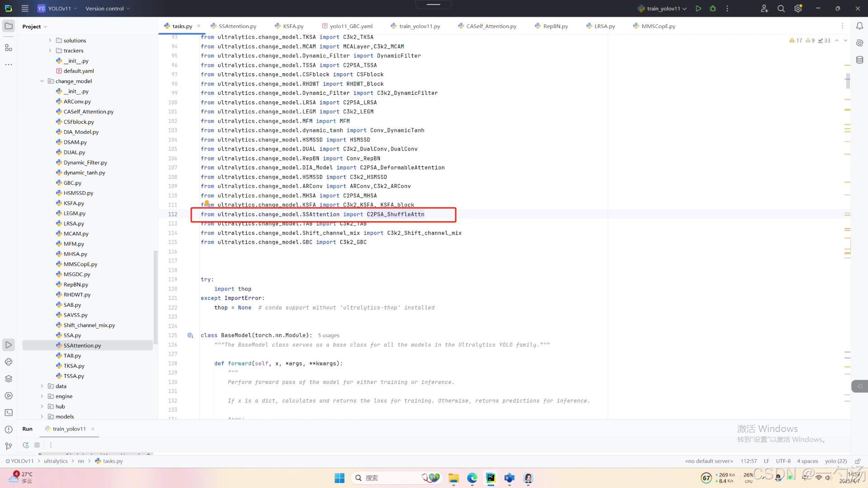Image resolution: width=868 pixels, height=488 pixels.
Task: Collapse the change_model folder
Action: (x=42, y=81)
